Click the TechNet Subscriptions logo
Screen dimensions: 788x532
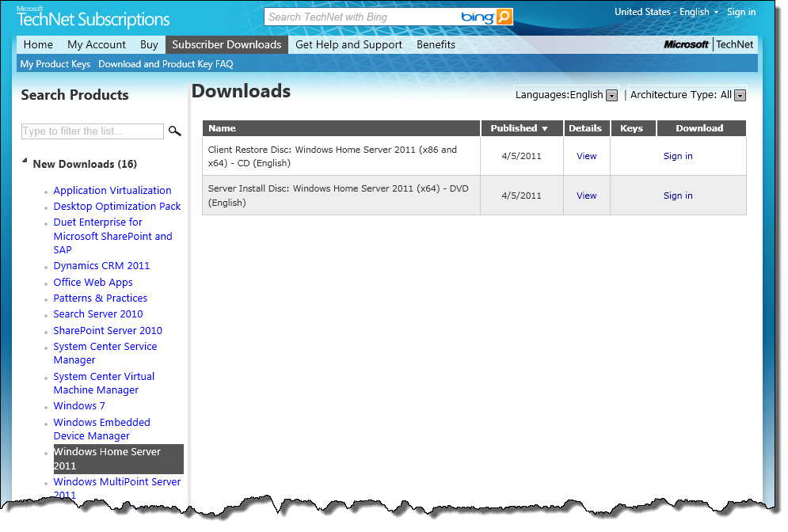coord(93,17)
